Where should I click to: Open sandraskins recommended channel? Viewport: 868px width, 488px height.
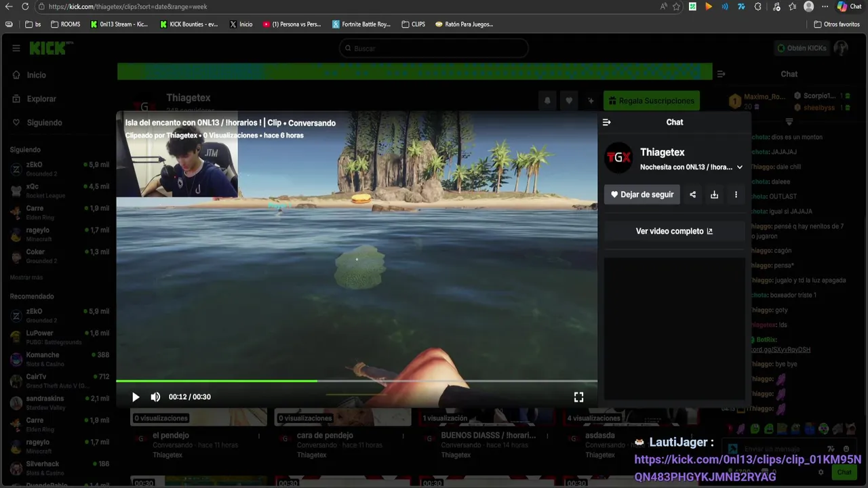point(59,403)
